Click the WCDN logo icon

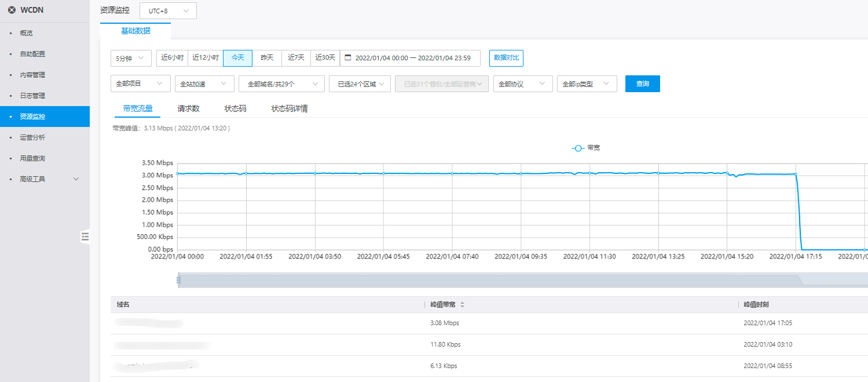click(x=12, y=10)
